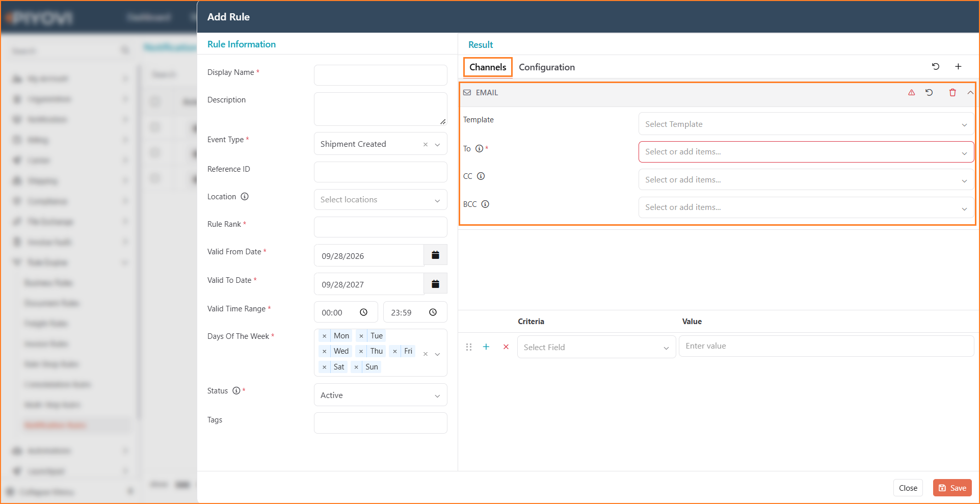The width and height of the screenshot is (980, 504).
Task: Open the To recipients dropdown
Action: pyautogui.click(x=806, y=152)
